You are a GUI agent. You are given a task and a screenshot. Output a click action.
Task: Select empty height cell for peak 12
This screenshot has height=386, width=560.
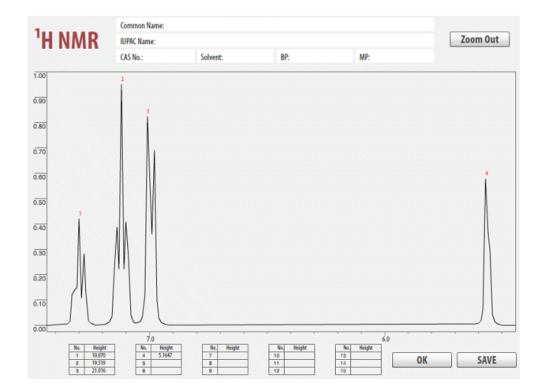pyautogui.click(x=299, y=371)
